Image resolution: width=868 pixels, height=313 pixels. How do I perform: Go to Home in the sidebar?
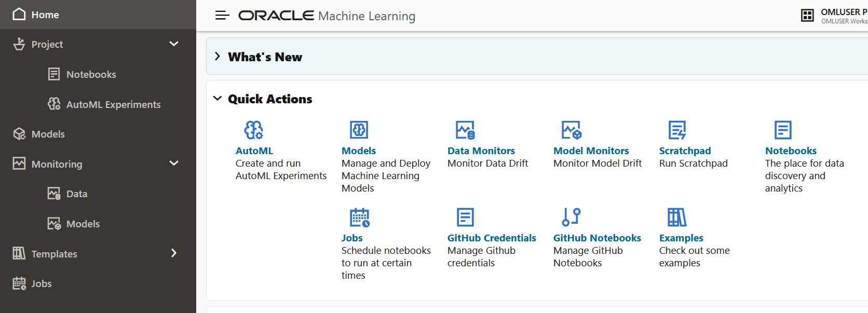tap(45, 15)
